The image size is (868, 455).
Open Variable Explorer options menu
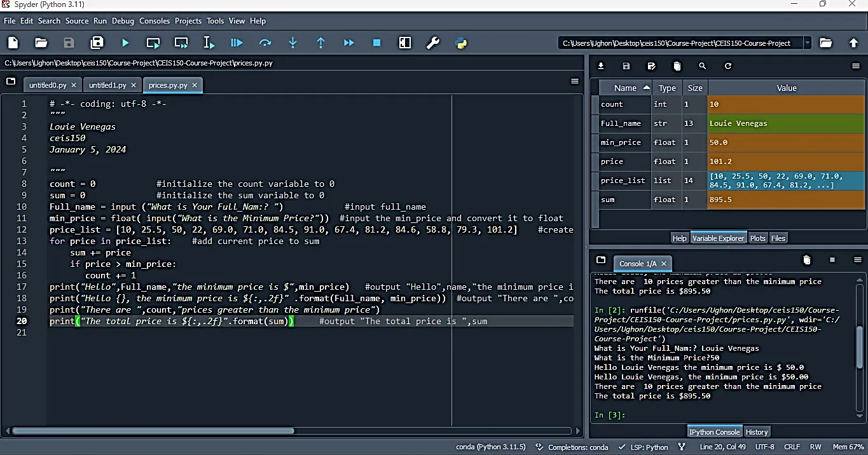pyautogui.click(x=856, y=66)
